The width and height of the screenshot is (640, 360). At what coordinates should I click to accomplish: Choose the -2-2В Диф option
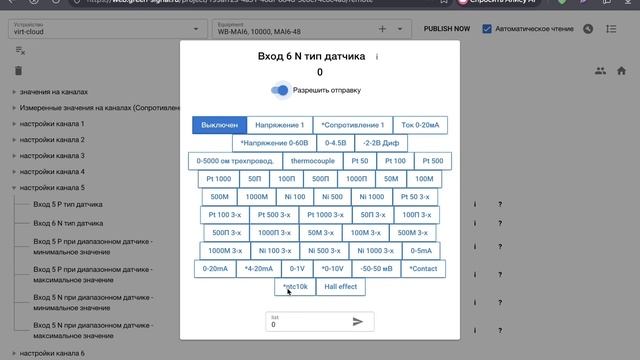pos(381,143)
